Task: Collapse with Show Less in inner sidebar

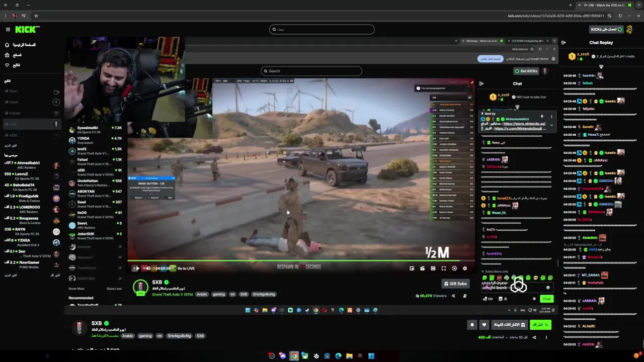Action: point(114,289)
